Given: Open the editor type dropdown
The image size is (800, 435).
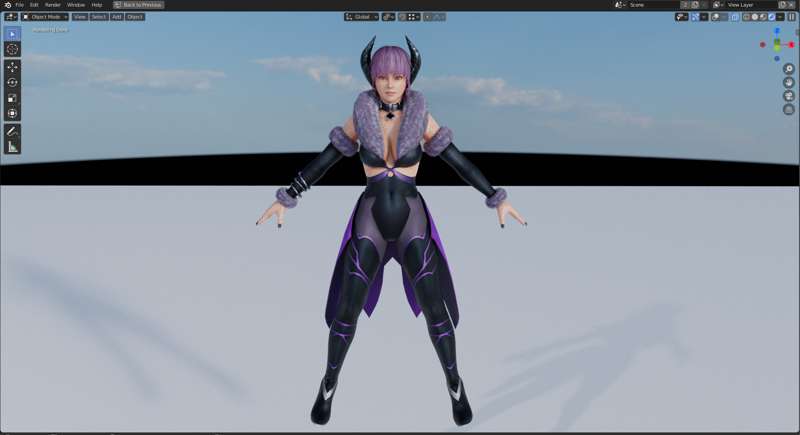Looking at the screenshot, I should [11, 17].
